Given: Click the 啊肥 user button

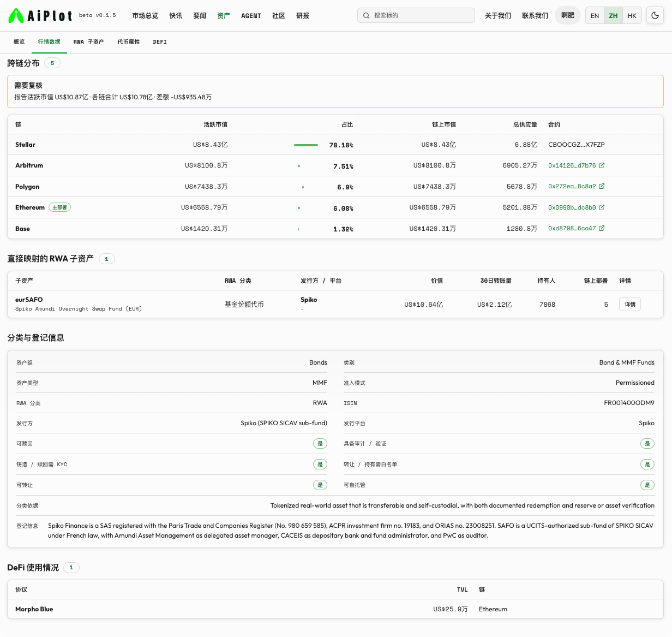Looking at the screenshot, I should point(568,15).
